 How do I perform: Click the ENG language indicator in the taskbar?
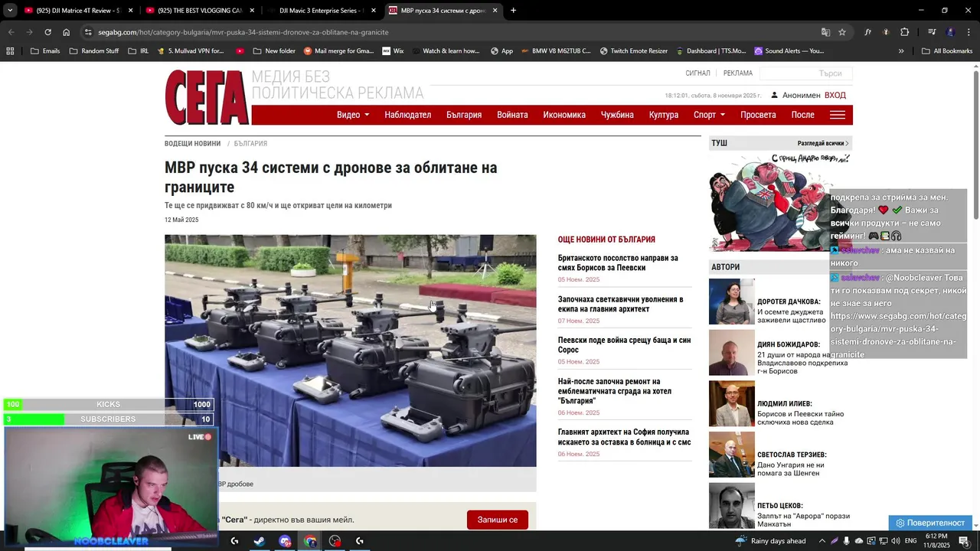click(x=910, y=541)
